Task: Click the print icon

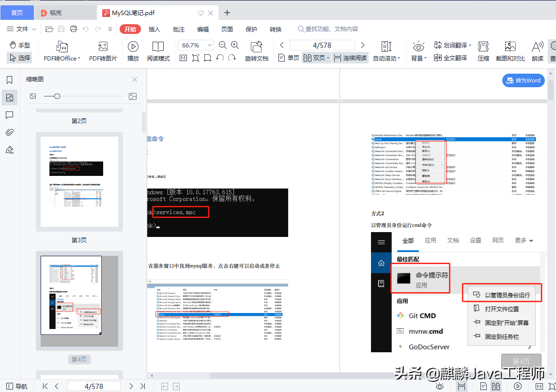Action: tap(74, 29)
